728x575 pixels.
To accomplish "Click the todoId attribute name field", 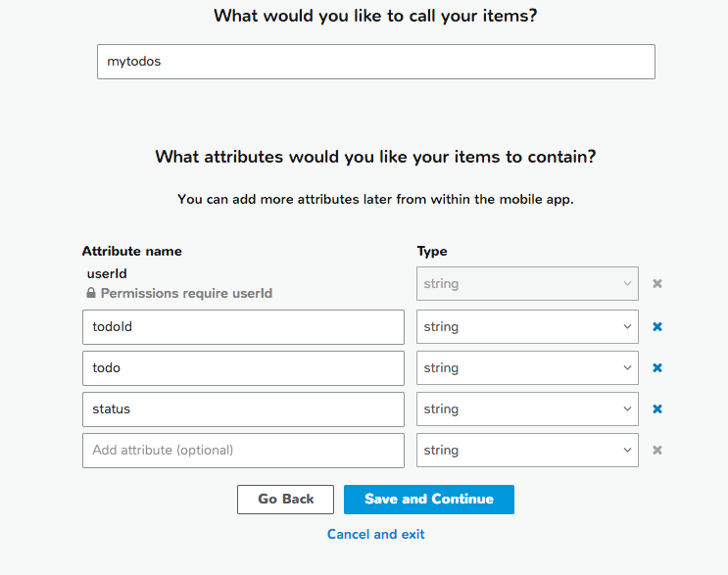I will click(x=243, y=327).
